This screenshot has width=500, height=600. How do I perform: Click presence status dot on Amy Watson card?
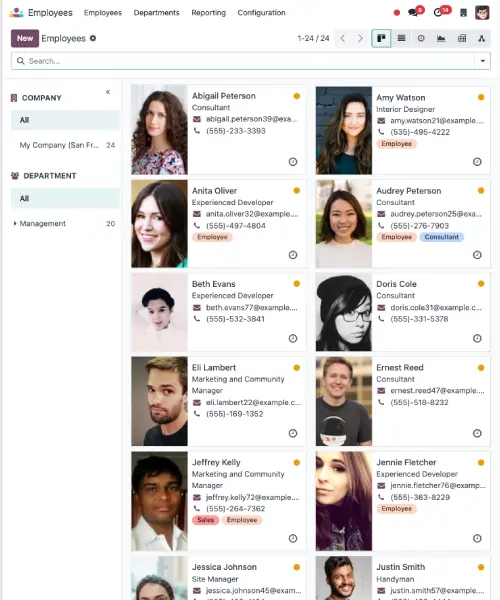click(481, 97)
